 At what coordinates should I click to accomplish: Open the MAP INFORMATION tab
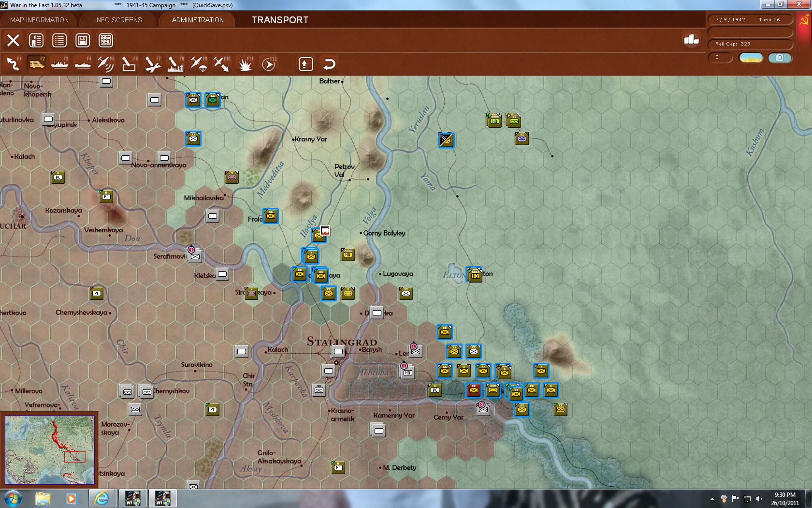point(39,20)
